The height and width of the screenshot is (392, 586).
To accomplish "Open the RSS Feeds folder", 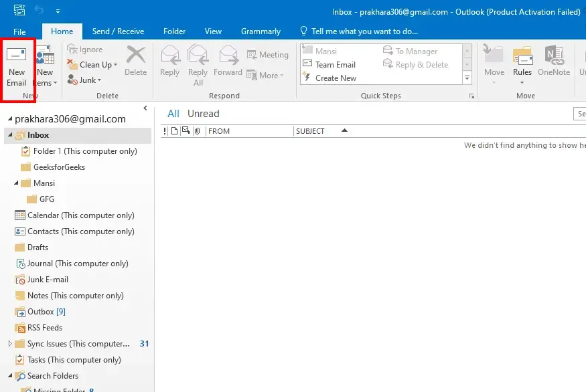I will (x=38, y=328).
